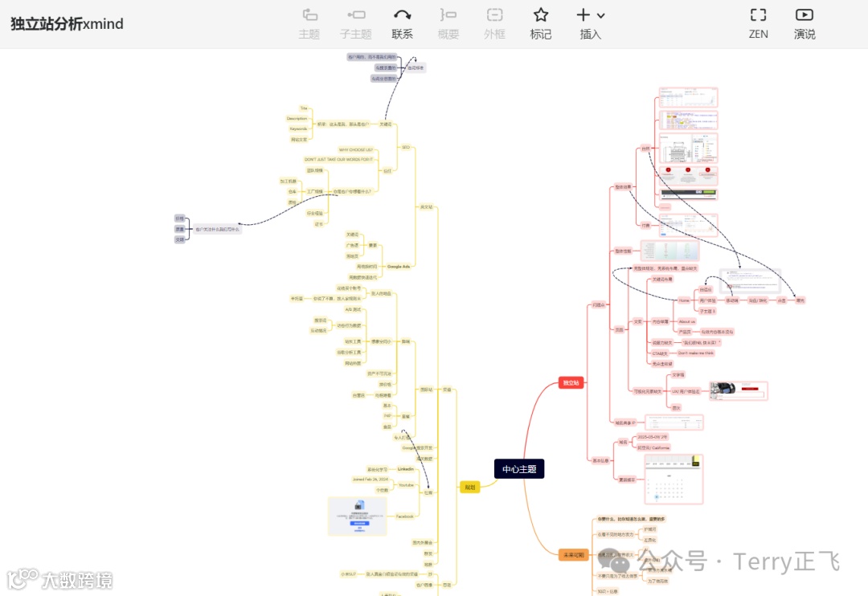Click the 插入 plus icon
868x596 pixels.
coord(583,15)
